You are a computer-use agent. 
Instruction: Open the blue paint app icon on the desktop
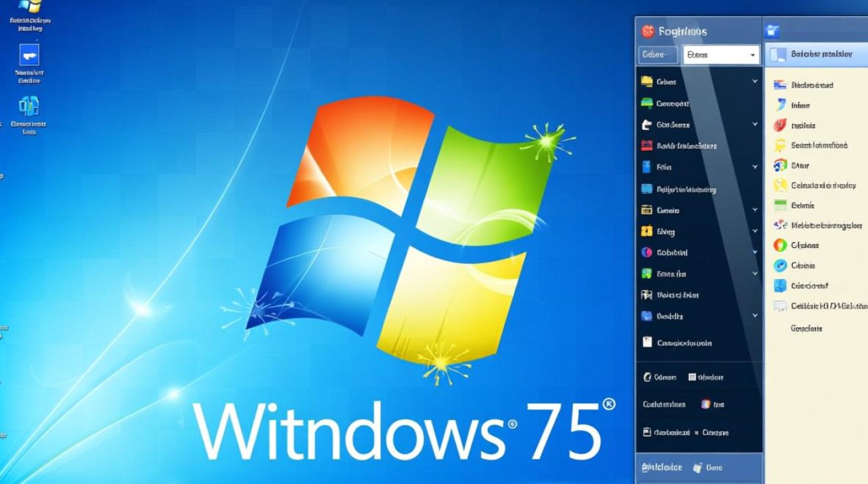(29, 55)
